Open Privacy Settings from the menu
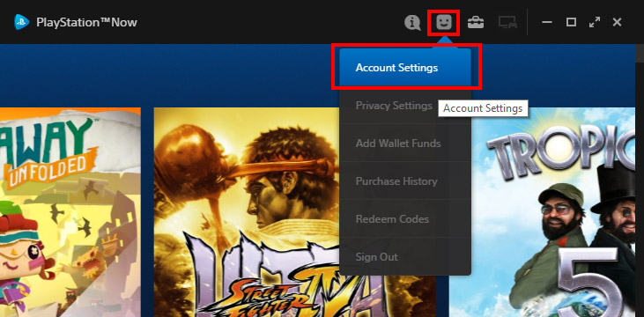The height and width of the screenshot is (317, 644). pyautogui.click(x=405, y=106)
